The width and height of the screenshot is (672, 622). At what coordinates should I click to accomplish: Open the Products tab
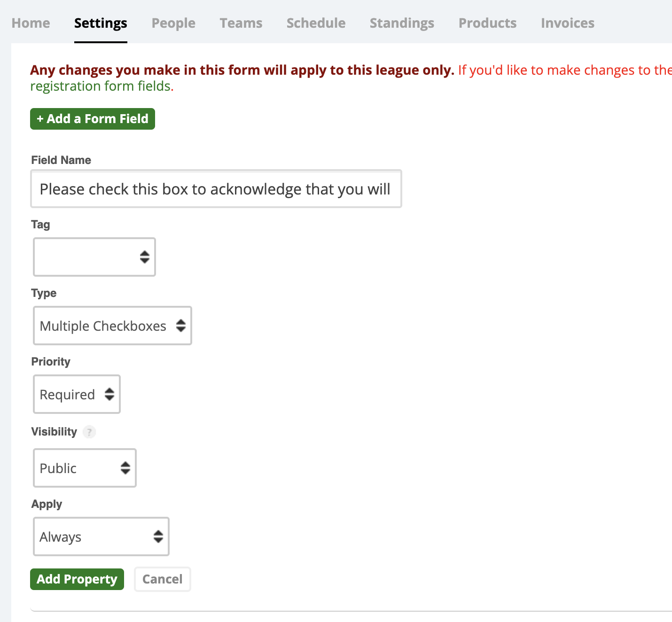[488, 23]
